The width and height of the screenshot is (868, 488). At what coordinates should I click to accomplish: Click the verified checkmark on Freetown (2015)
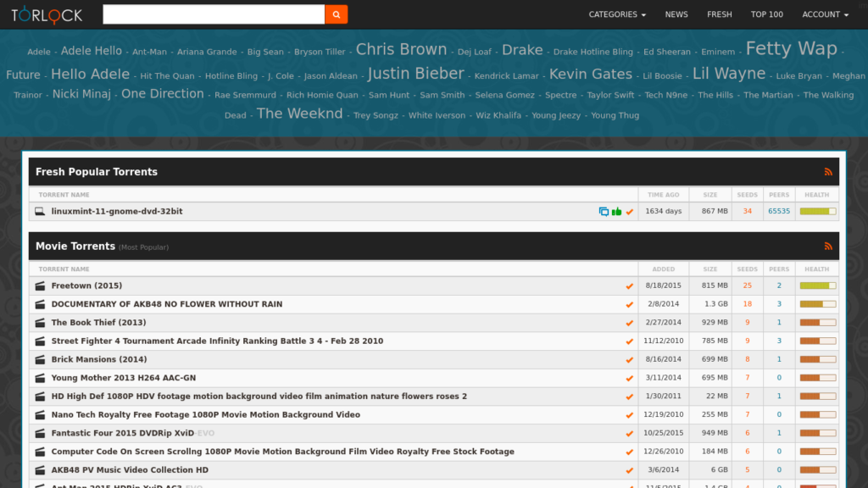tap(629, 286)
